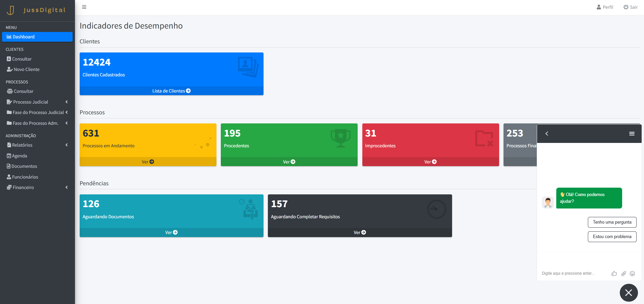Screen dimensions: 644x304
Task: Open the Perfil user link
Action: pos(605,7)
